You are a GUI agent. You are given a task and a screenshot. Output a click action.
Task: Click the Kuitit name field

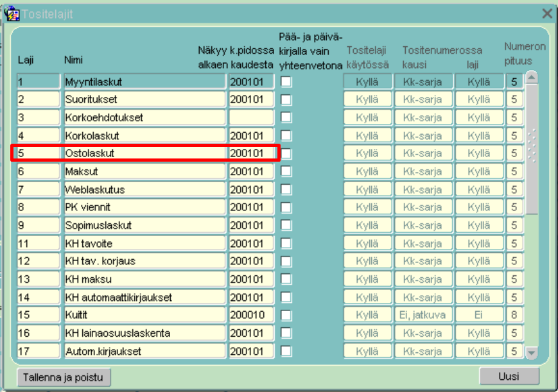pos(145,315)
